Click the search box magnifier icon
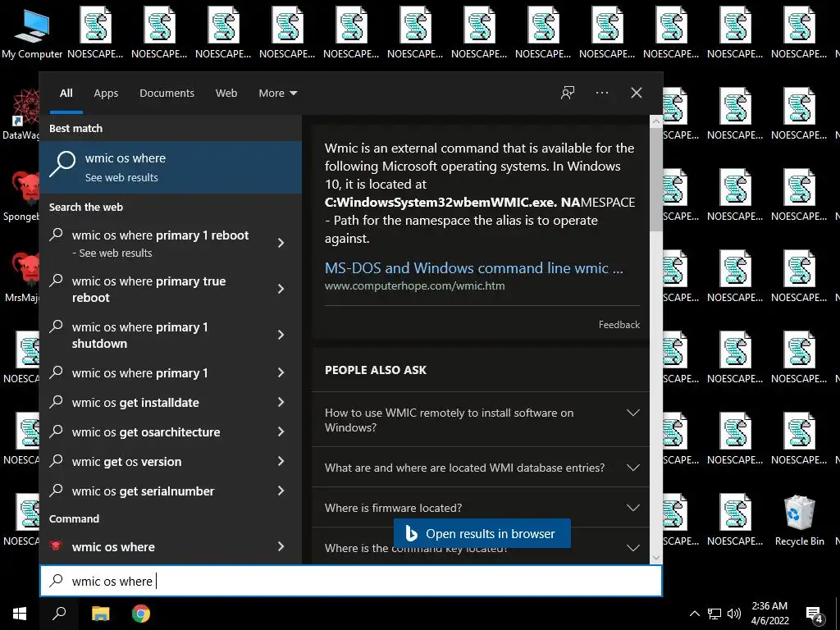The image size is (840, 630). (57, 581)
